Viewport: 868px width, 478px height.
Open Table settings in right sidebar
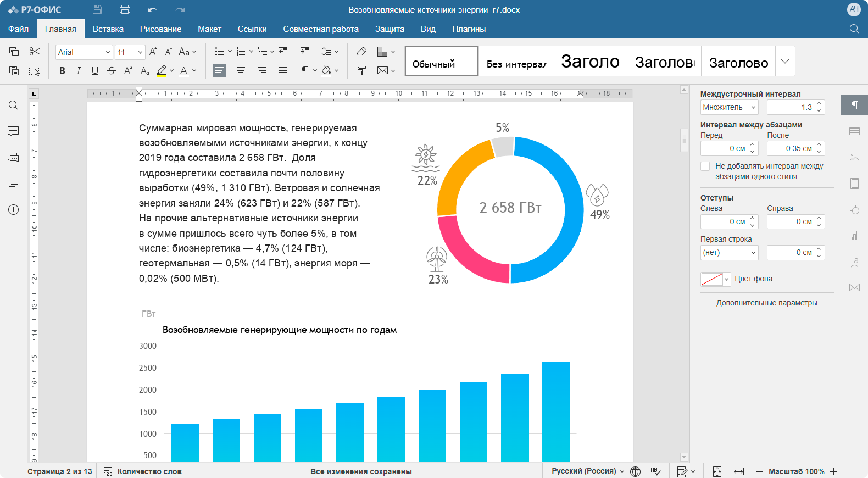pyautogui.click(x=854, y=131)
